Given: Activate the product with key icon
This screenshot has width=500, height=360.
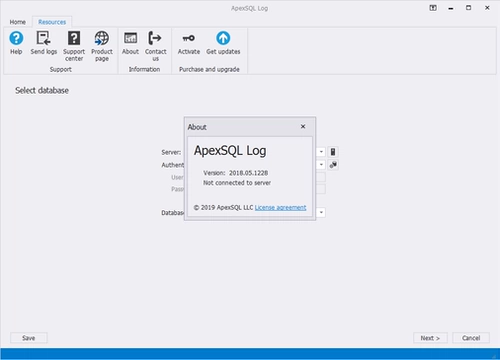Looking at the screenshot, I should coord(189,43).
